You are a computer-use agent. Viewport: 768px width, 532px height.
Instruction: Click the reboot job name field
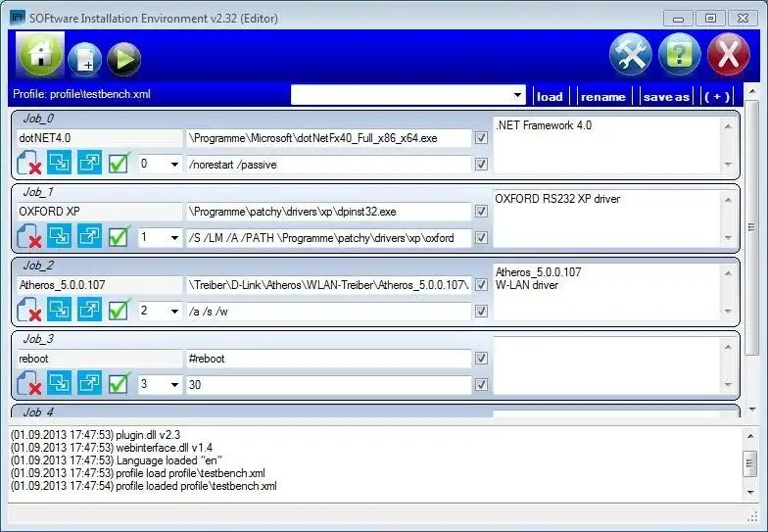pos(100,359)
